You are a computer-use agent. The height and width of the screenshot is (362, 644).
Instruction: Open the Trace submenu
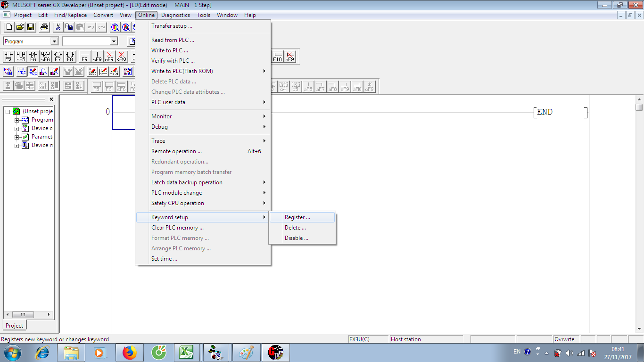click(x=203, y=141)
